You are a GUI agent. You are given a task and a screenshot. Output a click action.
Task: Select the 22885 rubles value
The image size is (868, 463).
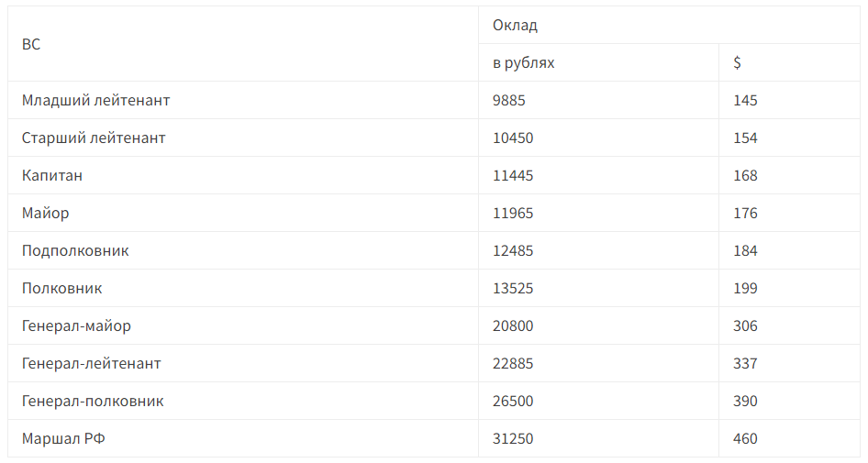pyautogui.click(x=513, y=364)
